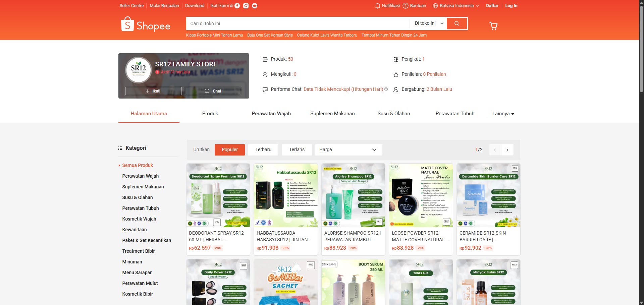This screenshot has width=644, height=305.
Task: Open the Harga sort dropdown
Action: (x=348, y=150)
